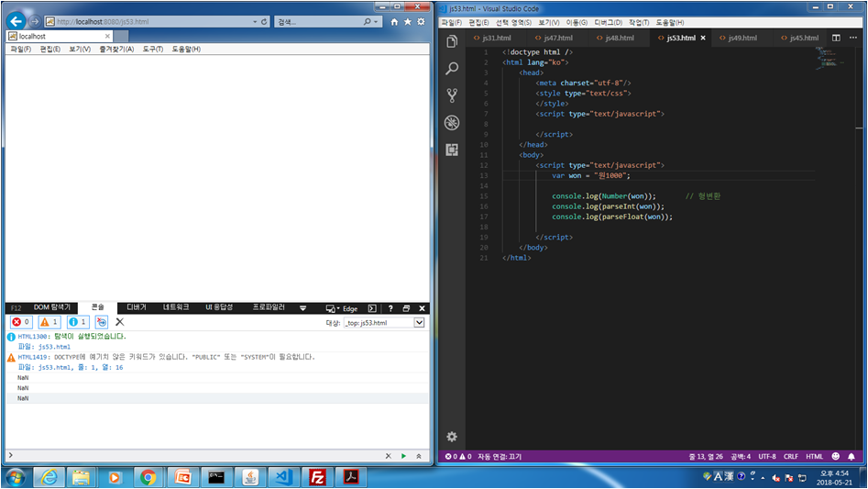Click the console command input field
Screen dimensions: 868x489
pos(196,456)
